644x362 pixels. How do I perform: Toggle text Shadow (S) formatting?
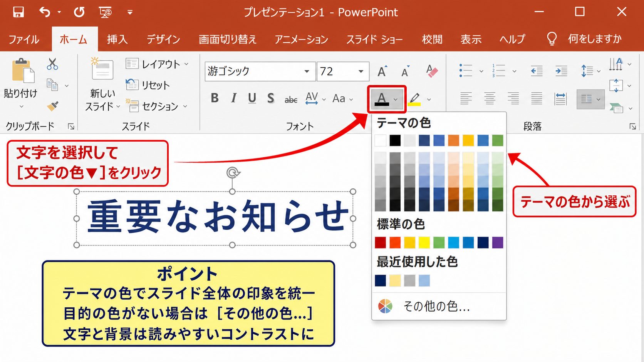coord(271,98)
